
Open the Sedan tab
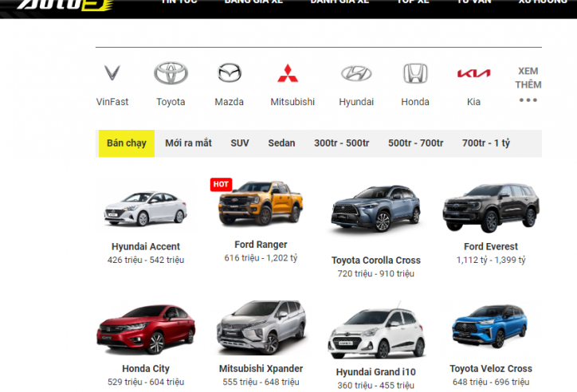[281, 143]
